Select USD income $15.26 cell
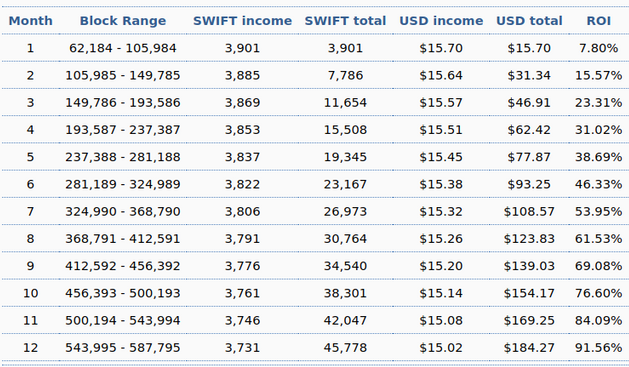Image resolution: width=629 pixels, height=367 pixels. pos(441,239)
